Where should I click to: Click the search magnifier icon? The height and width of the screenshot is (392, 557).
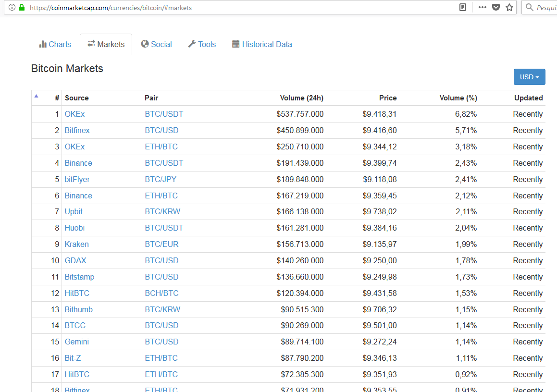pos(529,8)
